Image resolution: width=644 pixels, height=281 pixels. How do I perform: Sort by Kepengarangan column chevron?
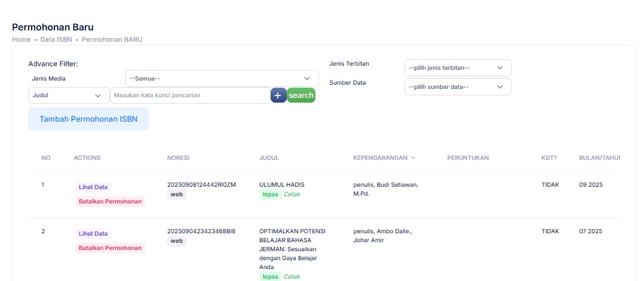point(413,158)
